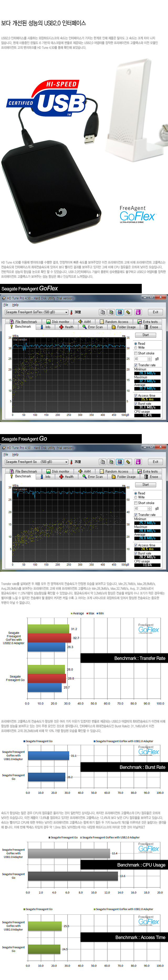Screen dimensions: 168x980
Task: Open Error Scan tab in FreeAgent Go window
Action: [92, 476]
